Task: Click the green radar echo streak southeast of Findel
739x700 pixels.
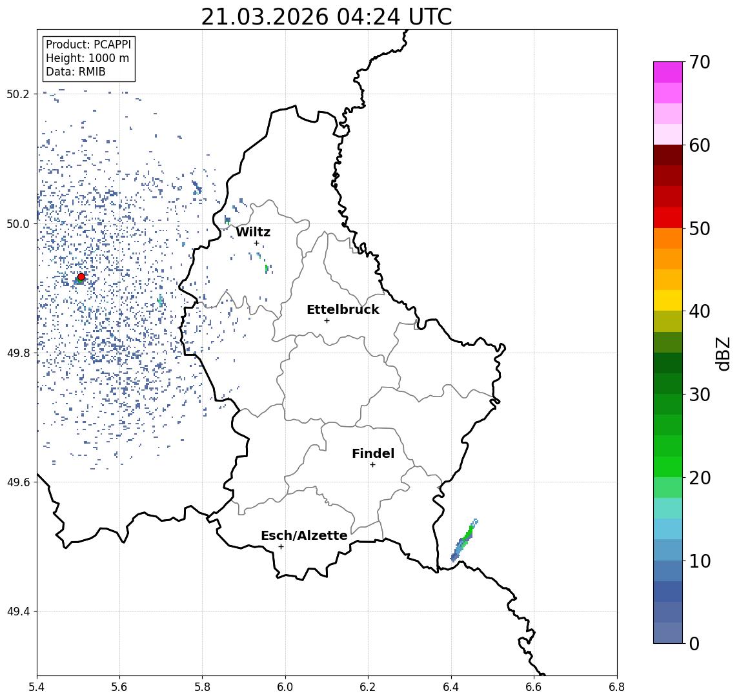Action: [x=464, y=540]
